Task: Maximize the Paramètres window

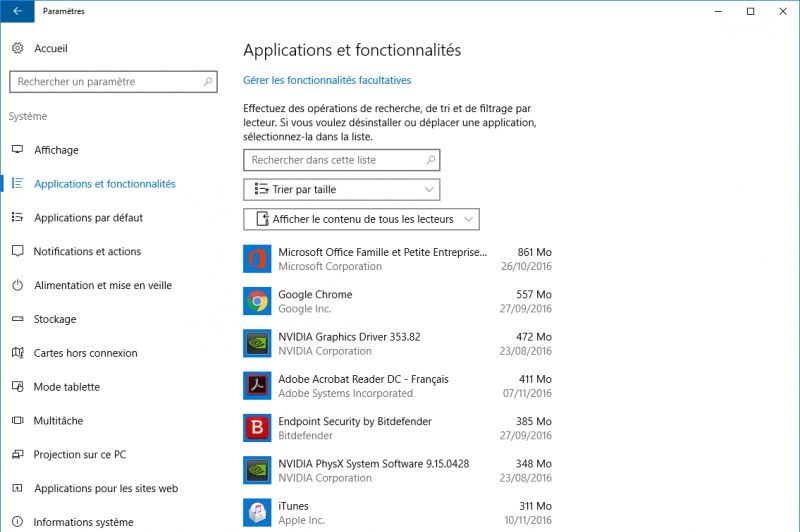Action: pyautogui.click(x=751, y=11)
